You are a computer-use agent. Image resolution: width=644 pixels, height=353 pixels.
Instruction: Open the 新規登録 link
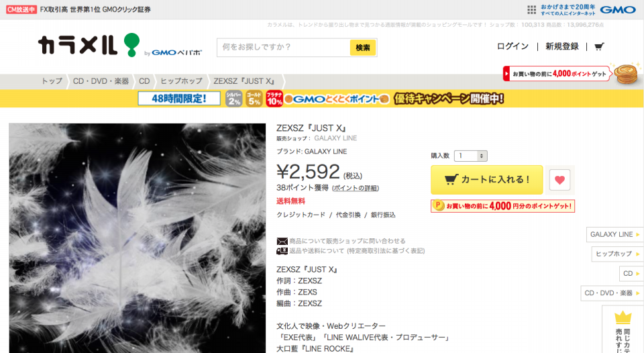click(x=562, y=46)
